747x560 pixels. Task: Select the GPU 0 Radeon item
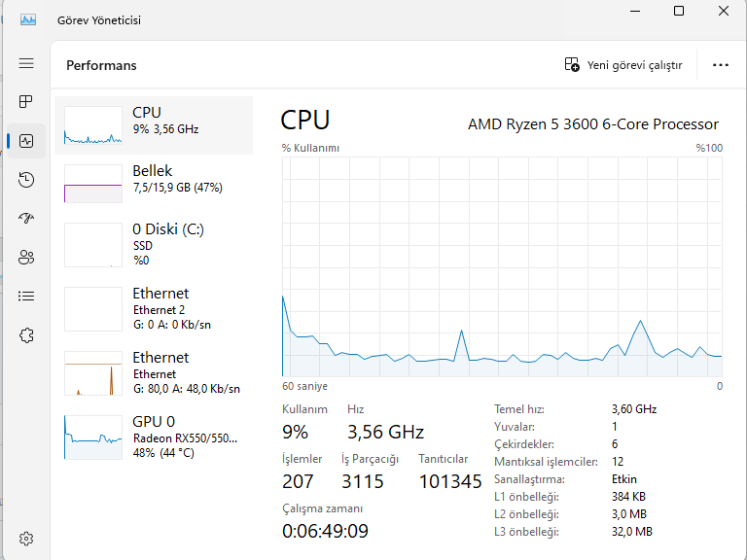pos(154,437)
